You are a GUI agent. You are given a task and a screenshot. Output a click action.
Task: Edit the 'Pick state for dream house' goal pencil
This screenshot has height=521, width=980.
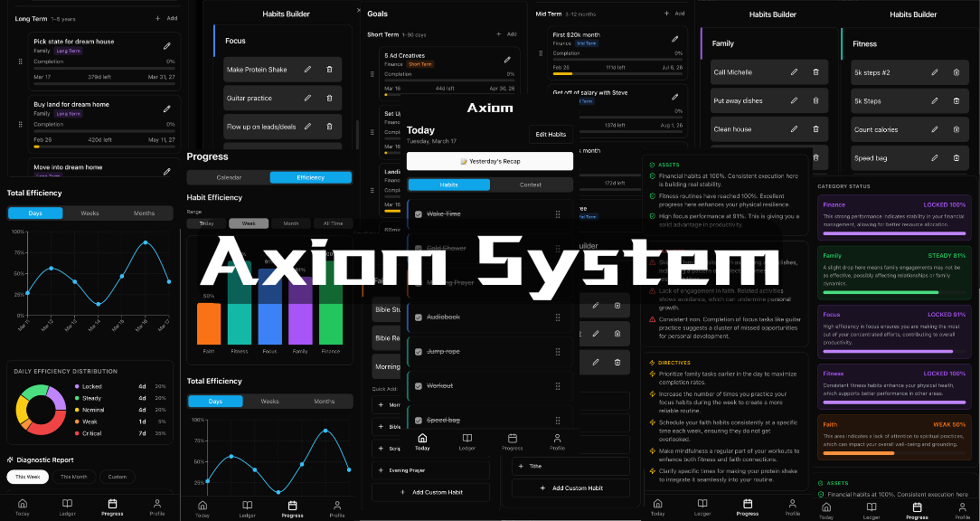coord(167,45)
